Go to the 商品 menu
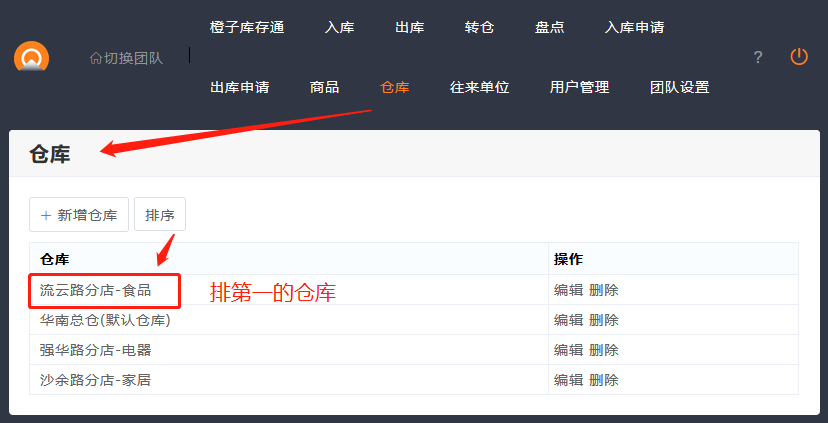This screenshot has width=828, height=423. click(x=325, y=87)
